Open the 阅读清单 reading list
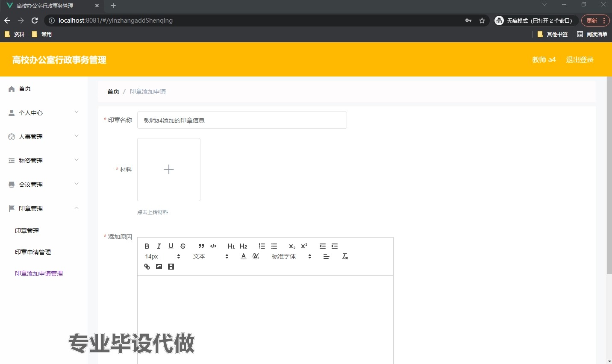The width and height of the screenshot is (612, 364). [x=592, y=34]
